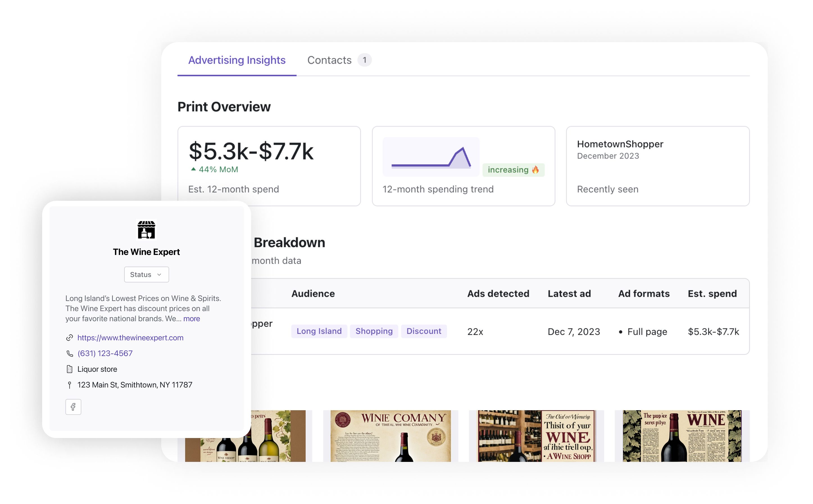This screenshot has width=813, height=504.
Task: Click the green MoM up-arrow indicator
Action: click(x=193, y=169)
